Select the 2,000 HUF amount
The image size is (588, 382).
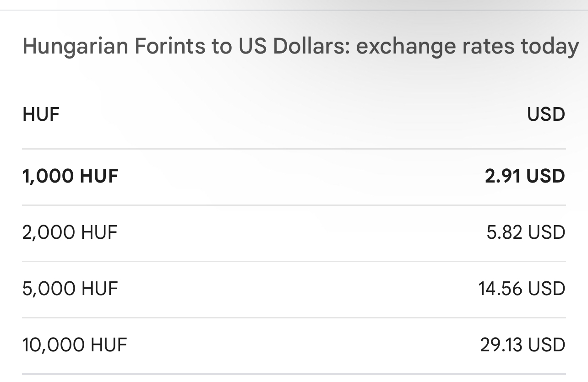(x=70, y=232)
